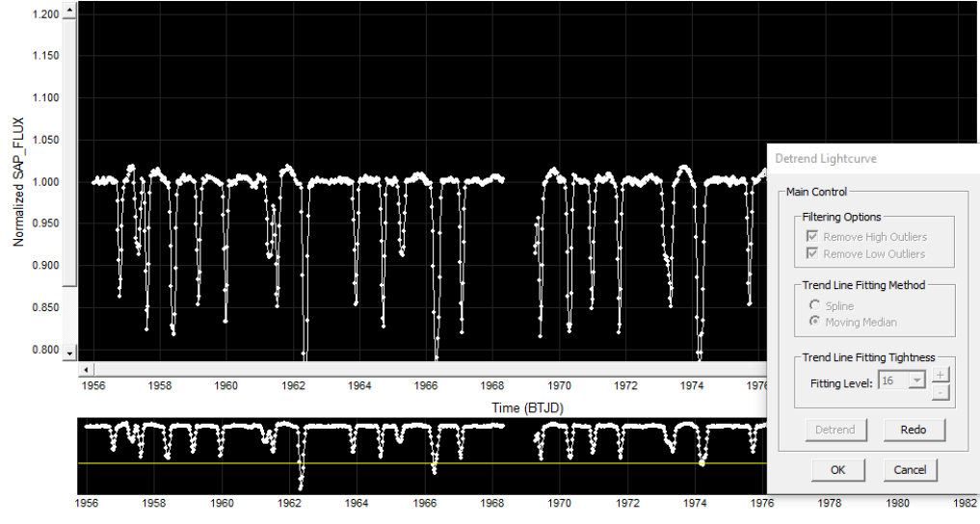This screenshot has width=980, height=524.
Task: Click the Trend Line Fitting Tightness label
Action: [868, 357]
